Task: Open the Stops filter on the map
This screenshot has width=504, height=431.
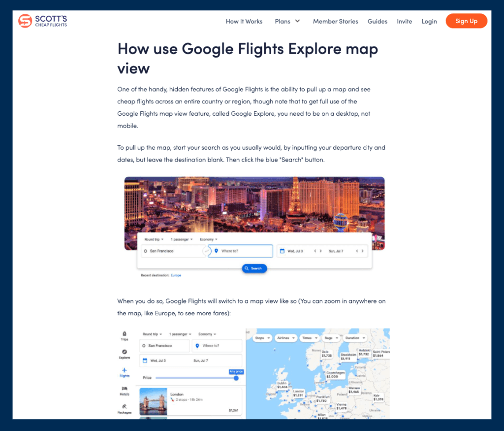Action: pyautogui.click(x=262, y=338)
